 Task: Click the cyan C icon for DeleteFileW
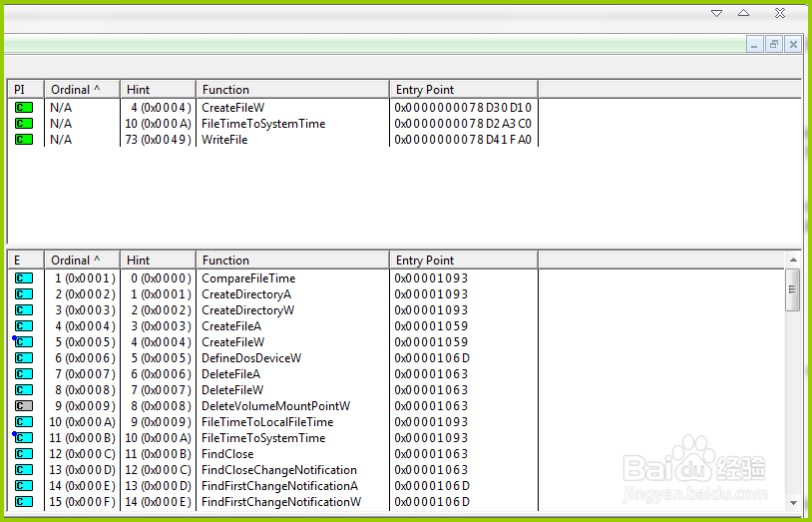[x=24, y=390]
